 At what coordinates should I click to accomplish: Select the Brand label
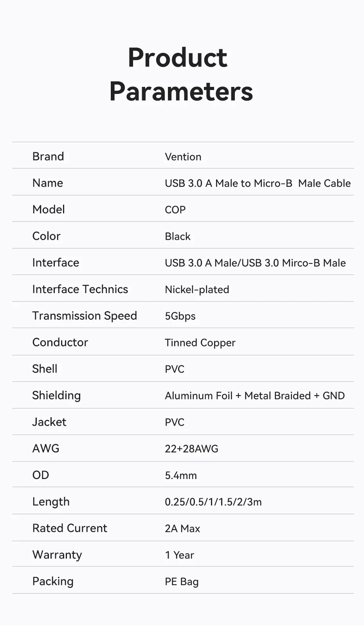click(x=48, y=156)
